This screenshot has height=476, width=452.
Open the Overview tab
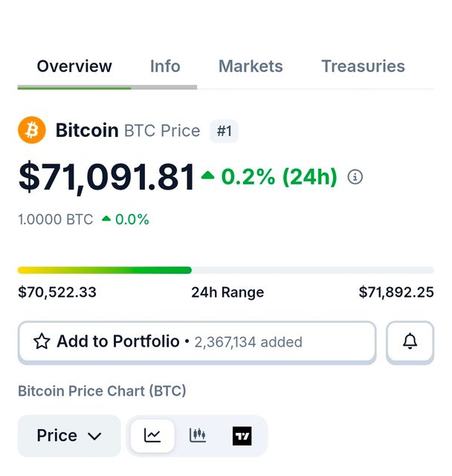point(74,66)
